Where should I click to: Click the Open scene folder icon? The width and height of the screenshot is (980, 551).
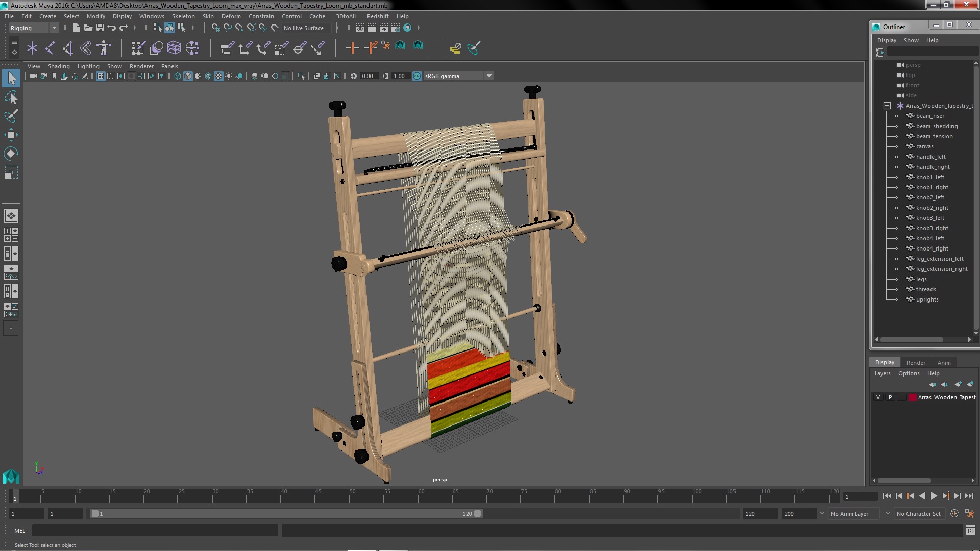[88, 28]
